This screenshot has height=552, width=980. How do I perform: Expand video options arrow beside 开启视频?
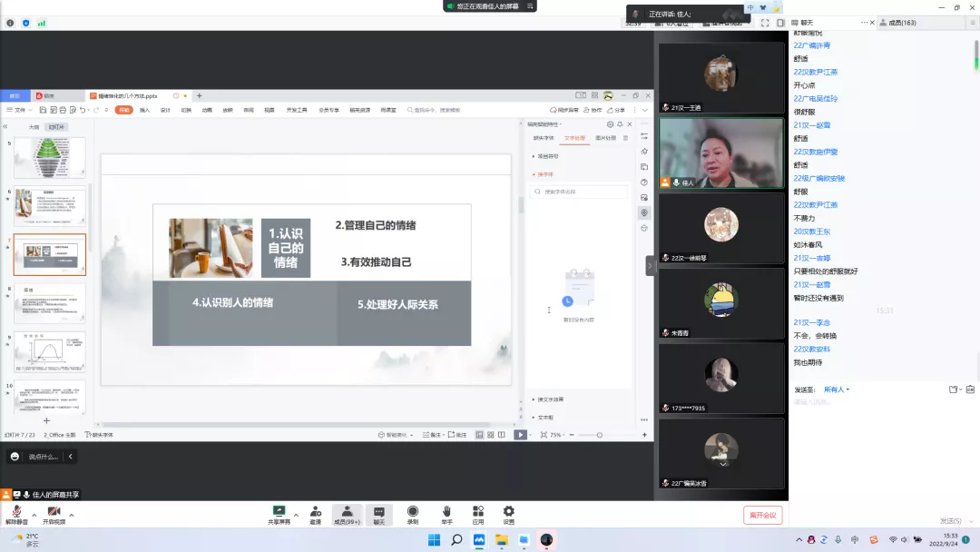72,514
